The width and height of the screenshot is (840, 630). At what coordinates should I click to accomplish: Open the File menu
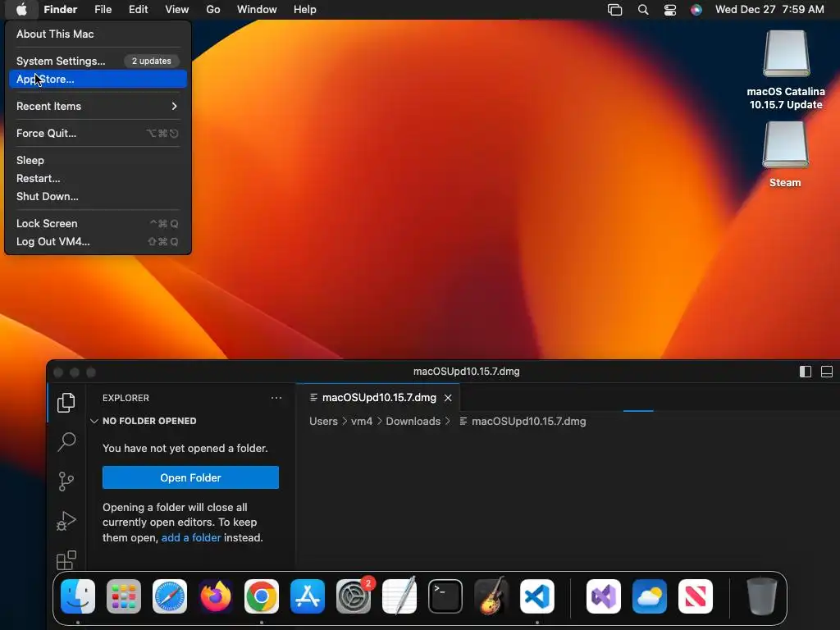(103, 10)
